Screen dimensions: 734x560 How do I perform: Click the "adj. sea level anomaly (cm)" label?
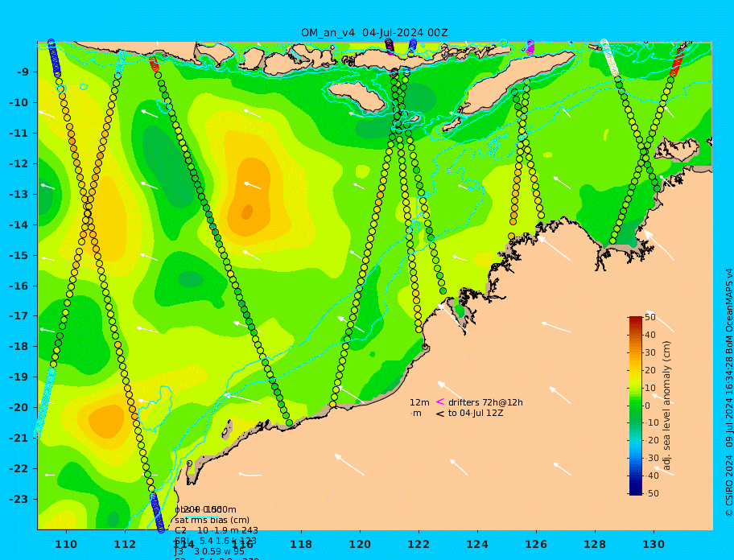pos(666,406)
